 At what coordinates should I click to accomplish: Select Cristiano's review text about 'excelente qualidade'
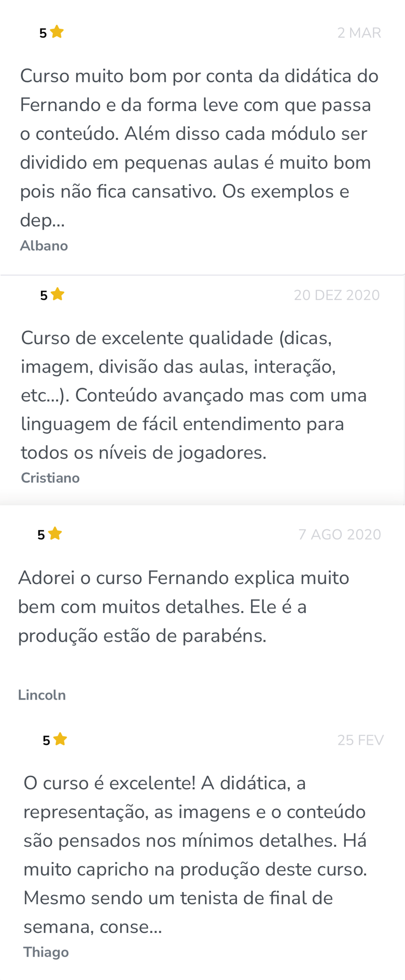(194, 395)
